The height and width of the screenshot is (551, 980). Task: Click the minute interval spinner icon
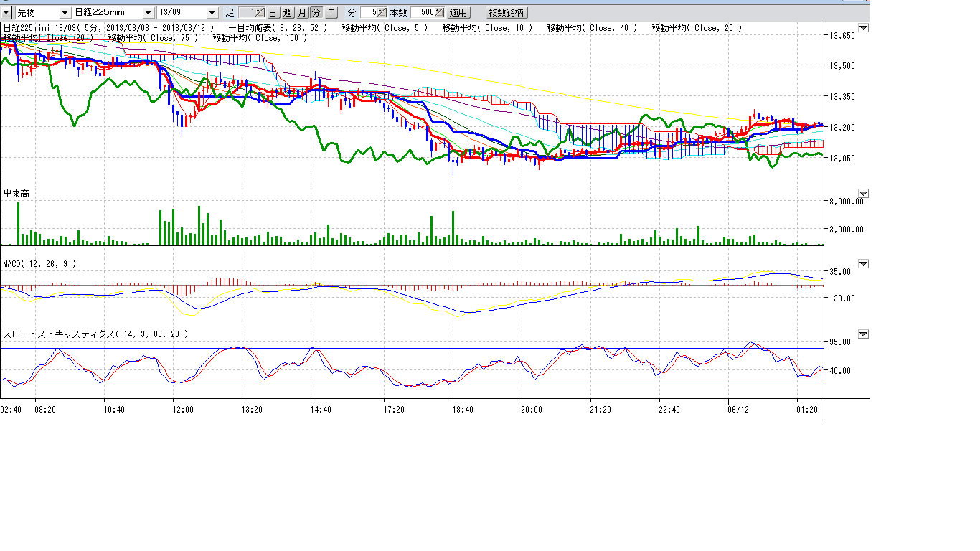click(382, 13)
